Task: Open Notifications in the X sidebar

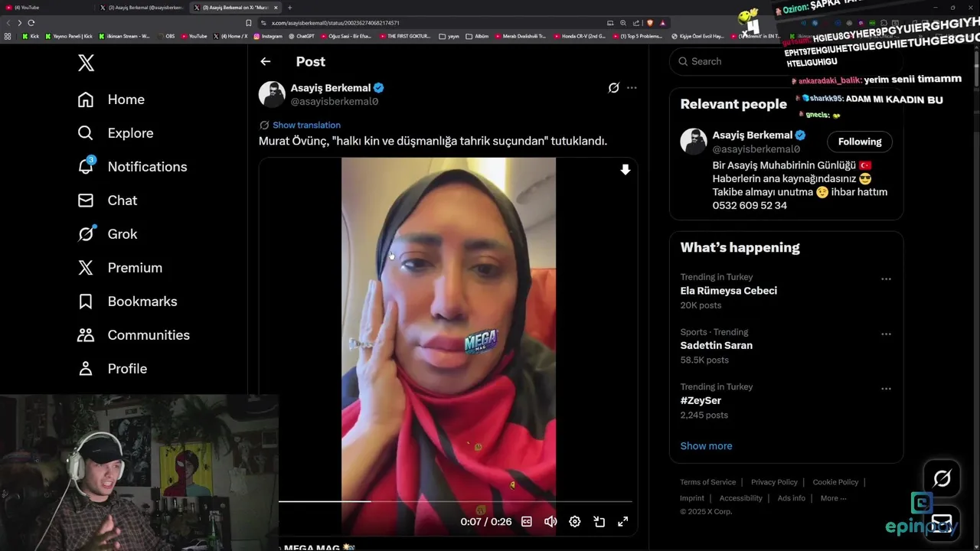Action: (x=132, y=167)
